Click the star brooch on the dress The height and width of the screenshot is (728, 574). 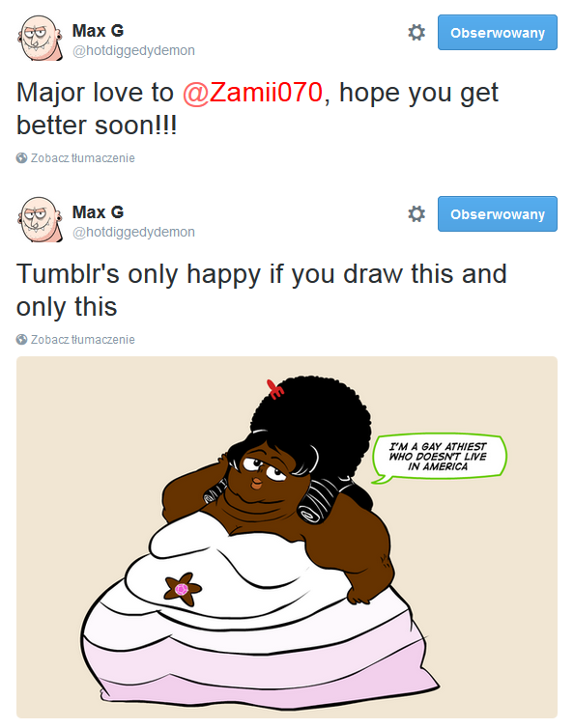point(183,589)
